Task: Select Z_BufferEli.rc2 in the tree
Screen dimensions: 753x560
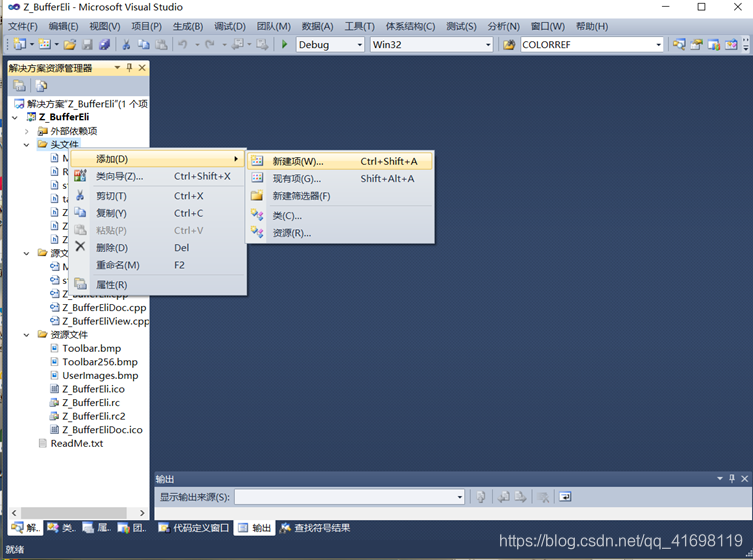Action: 94,416
